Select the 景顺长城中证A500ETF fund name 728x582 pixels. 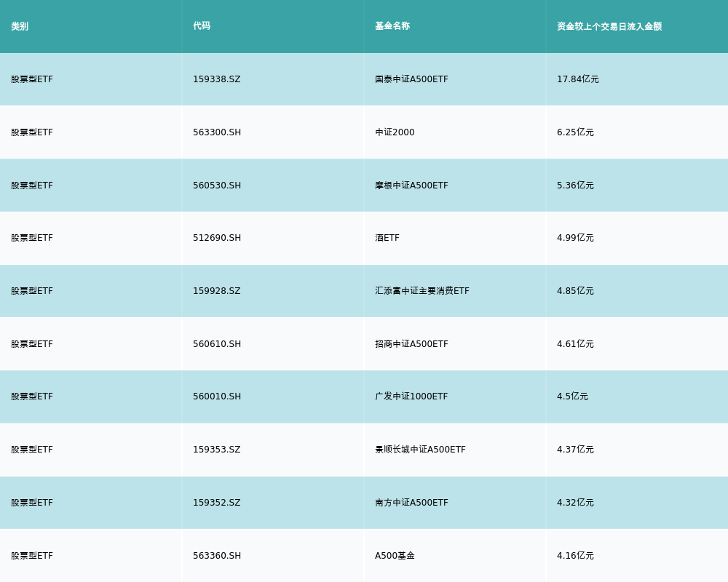coord(420,450)
